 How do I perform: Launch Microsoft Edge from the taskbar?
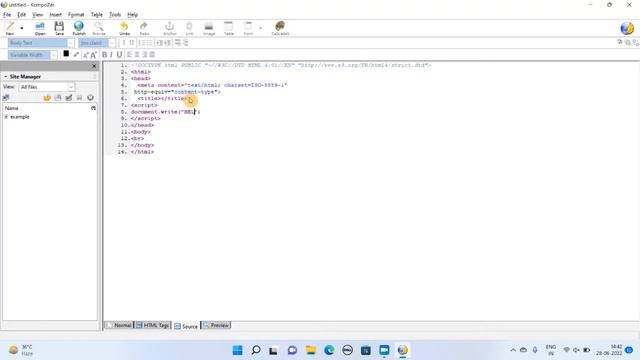pyautogui.click(x=329, y=350)
